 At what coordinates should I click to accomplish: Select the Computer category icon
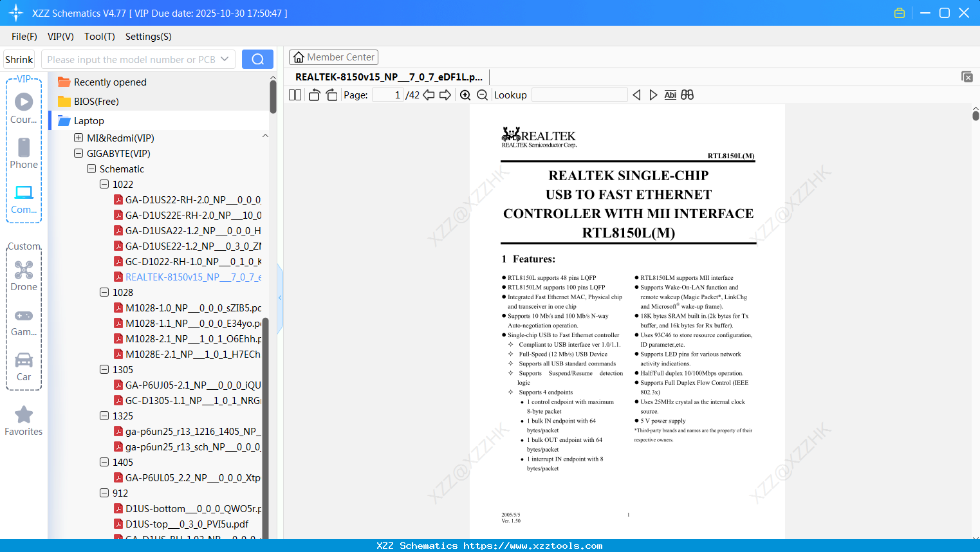tap(24, 199)
